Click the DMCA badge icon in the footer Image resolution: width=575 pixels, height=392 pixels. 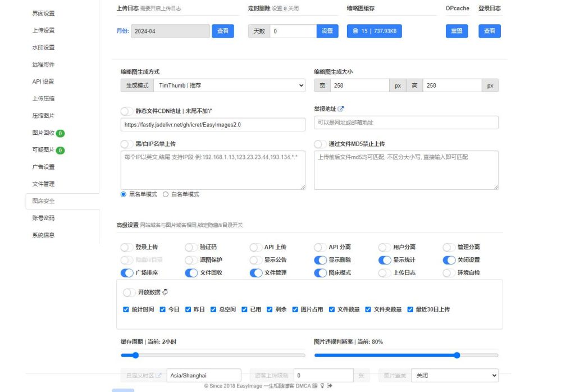[x=315, y=386]
